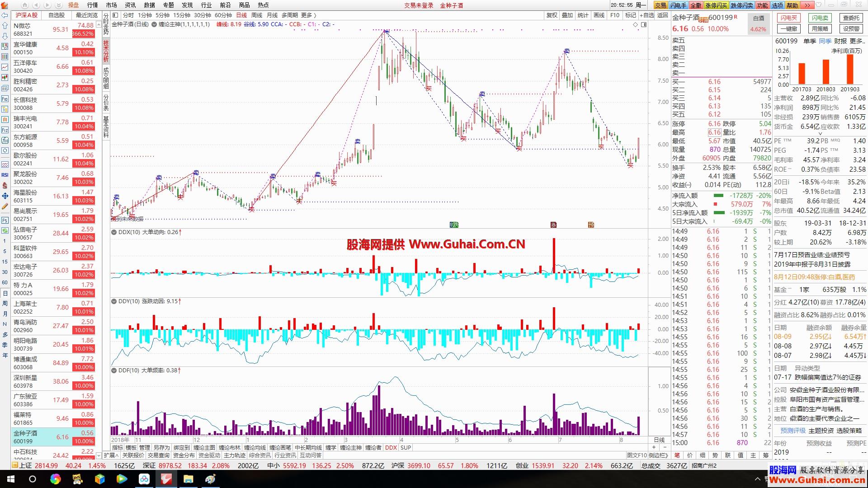Viewport: 868px width, 488px height.
Task: Expand the 扩展 bottom panel
Action: [x=111, y=455]
